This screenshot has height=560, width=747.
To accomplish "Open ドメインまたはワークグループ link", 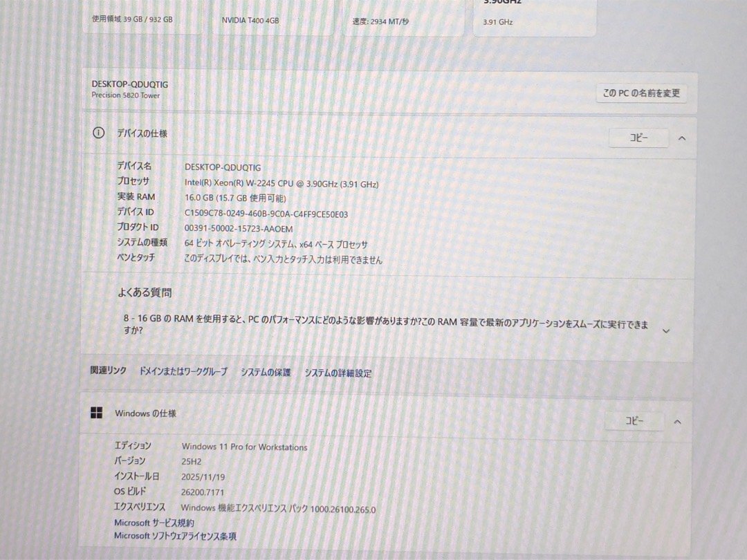I will 183,371.
